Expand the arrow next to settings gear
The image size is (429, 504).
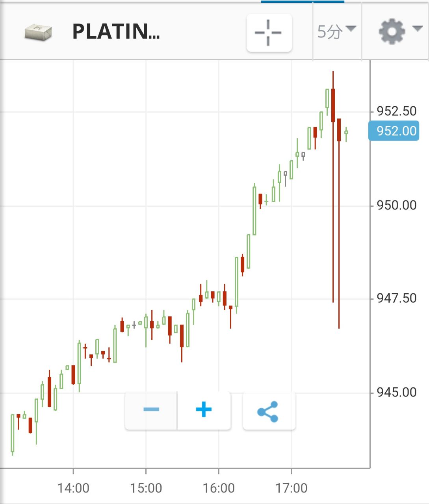point(417,28)
